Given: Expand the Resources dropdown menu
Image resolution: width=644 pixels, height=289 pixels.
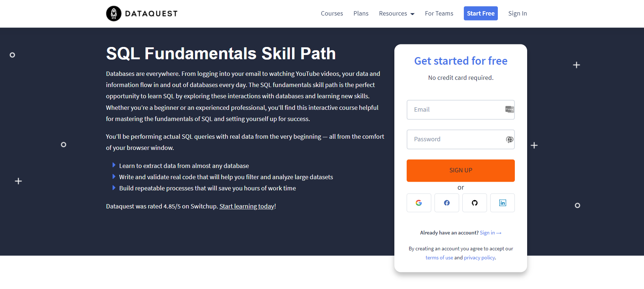Looking at the screenshot, I should [397, 13].
